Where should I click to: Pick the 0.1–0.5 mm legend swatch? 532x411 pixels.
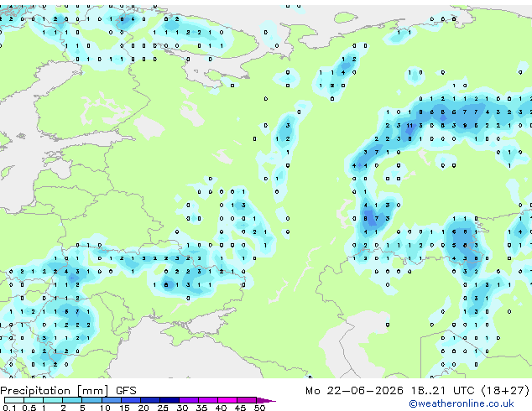(14, 400)
